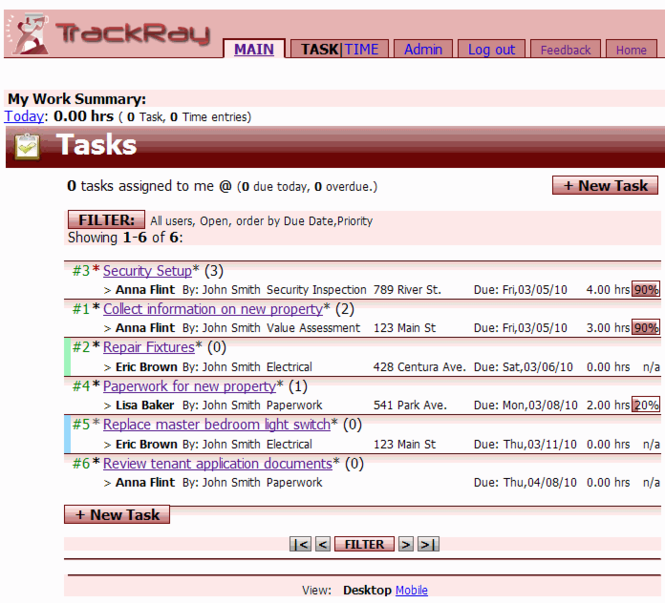
Task: Click 90% progress for Security Setup
Action: click(x=645, y=290)
